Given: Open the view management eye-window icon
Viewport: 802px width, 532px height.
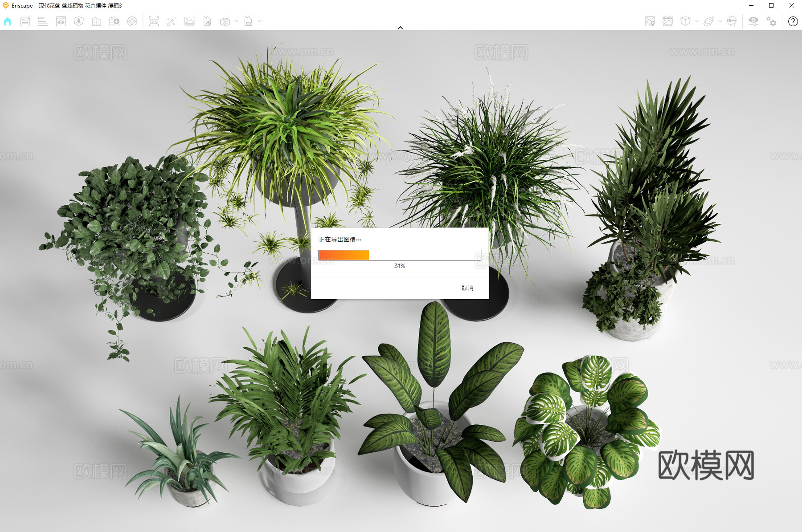Looking at the screenshot, I should click(x=61, y=21).
